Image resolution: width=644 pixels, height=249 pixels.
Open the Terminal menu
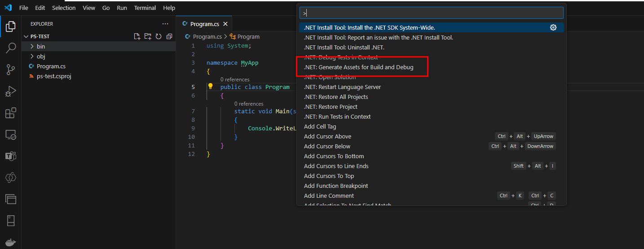pos(145,8)
